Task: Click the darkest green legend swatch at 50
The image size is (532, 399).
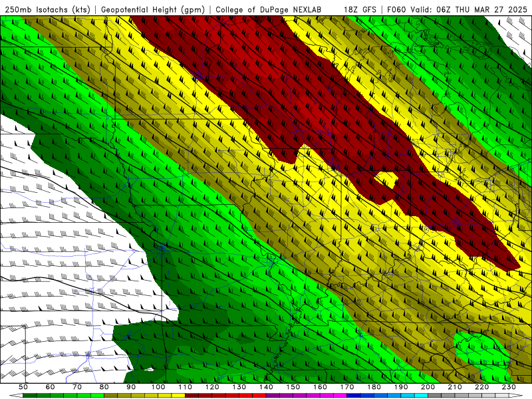Action: coord(30,396)
